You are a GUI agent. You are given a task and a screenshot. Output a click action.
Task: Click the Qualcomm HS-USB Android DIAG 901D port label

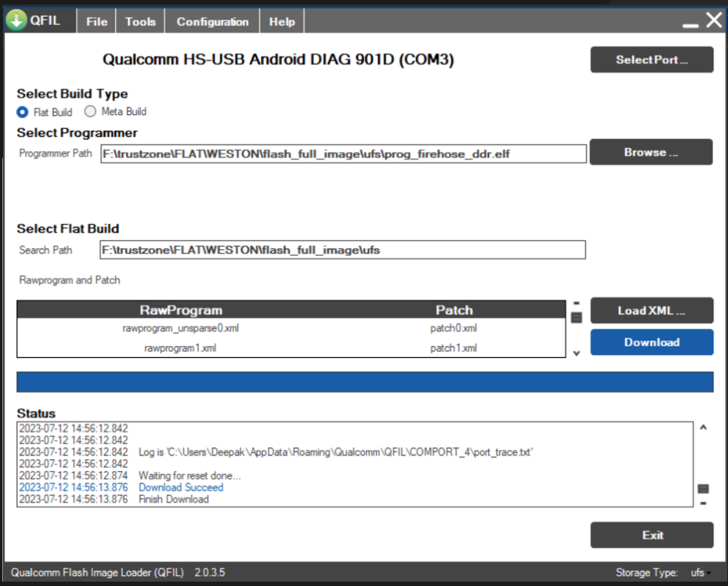click(278, 60)
